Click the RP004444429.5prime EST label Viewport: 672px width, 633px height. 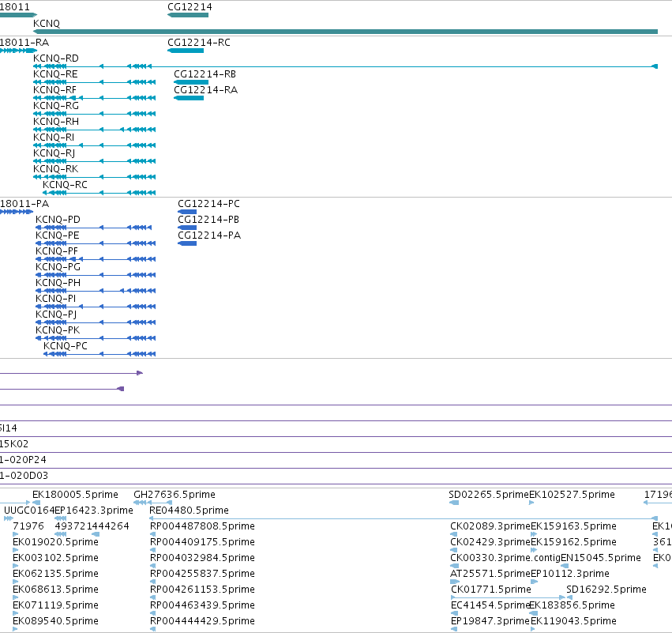(202, 621)
